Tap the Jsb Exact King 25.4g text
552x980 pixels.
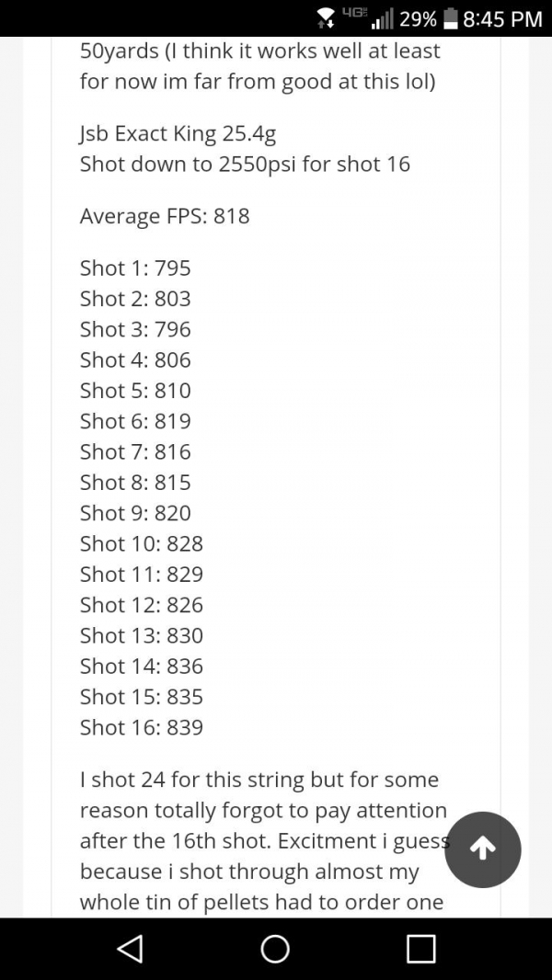point(178,133)
